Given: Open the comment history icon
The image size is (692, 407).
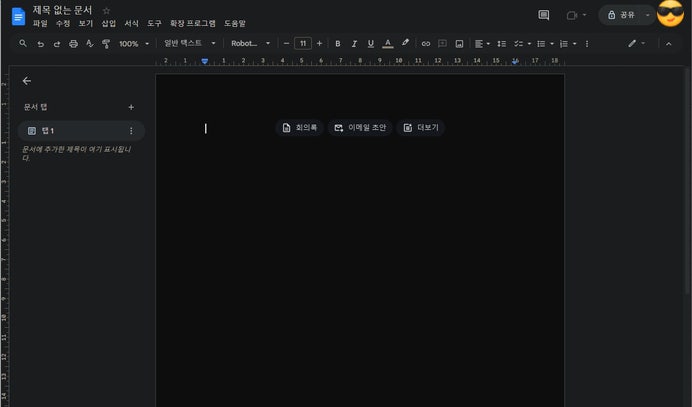Looking at the screenshot, I should 544,15.
